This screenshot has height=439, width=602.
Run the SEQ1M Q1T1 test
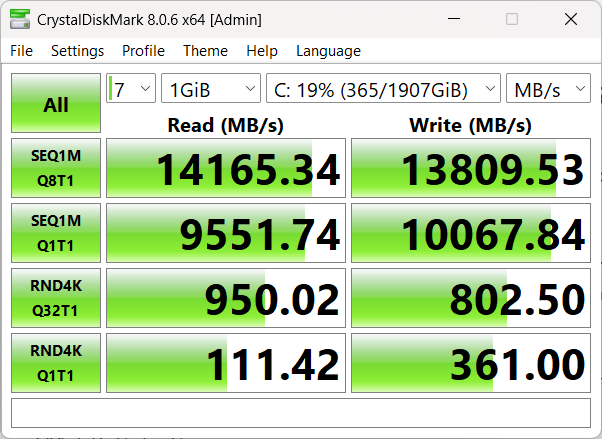point(56,233)
